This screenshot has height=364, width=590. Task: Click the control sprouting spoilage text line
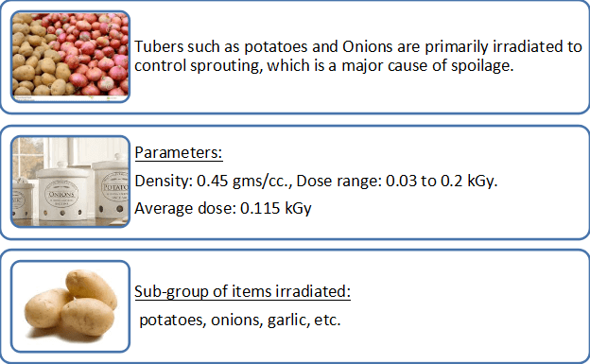click(x=324, y=65)
